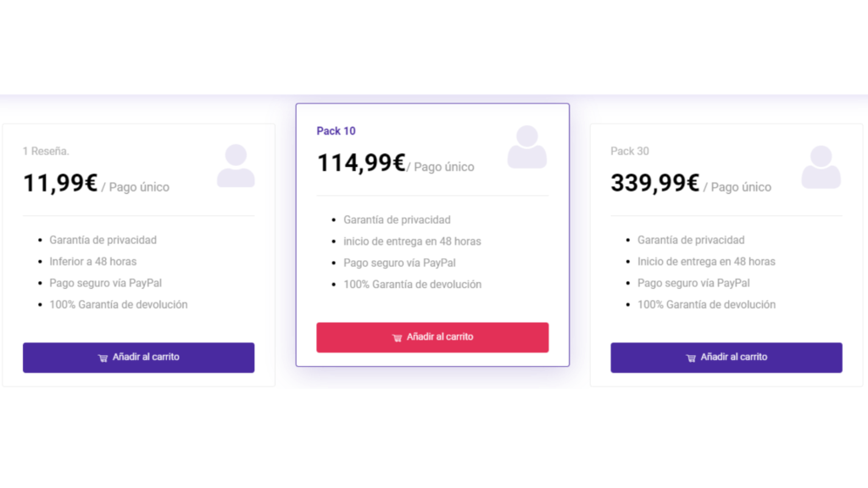Click the user avatar icon in Pack 30 card
This screenshot has height=488, width=868.
(821, 167)
